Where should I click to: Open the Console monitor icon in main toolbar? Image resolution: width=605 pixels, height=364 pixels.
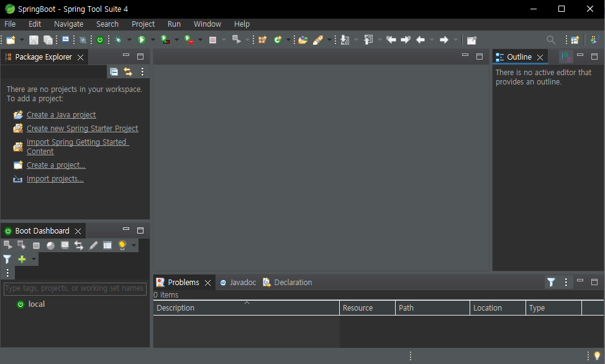(x=66, y=40)
